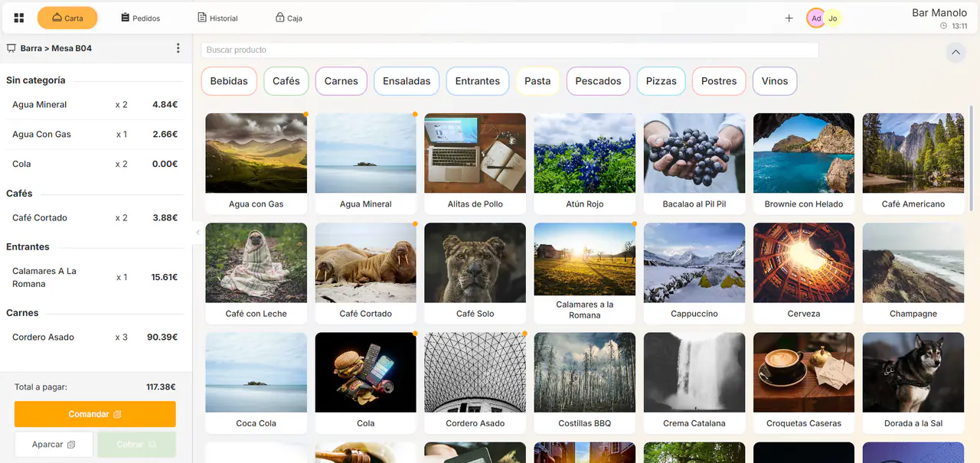Collapse the order side panel arrow
Viewport: 980px width, 463px height.
click(198, 232)
